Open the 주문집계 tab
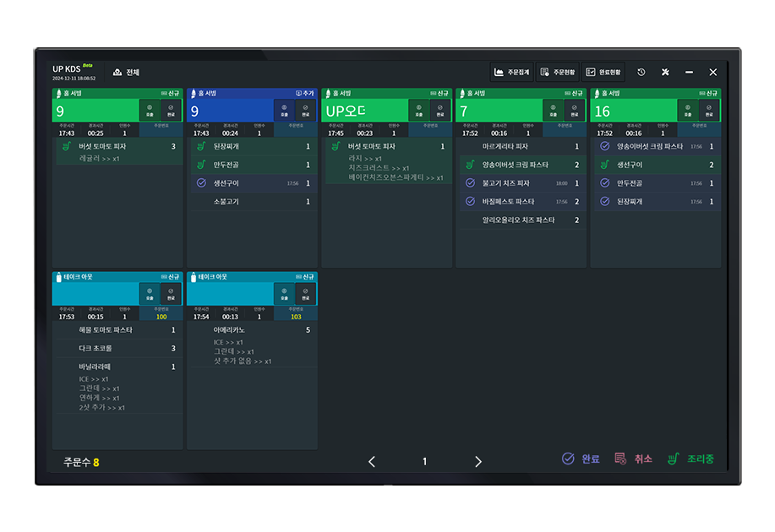This screenshot has width=775, height=532. click(512, 73)
